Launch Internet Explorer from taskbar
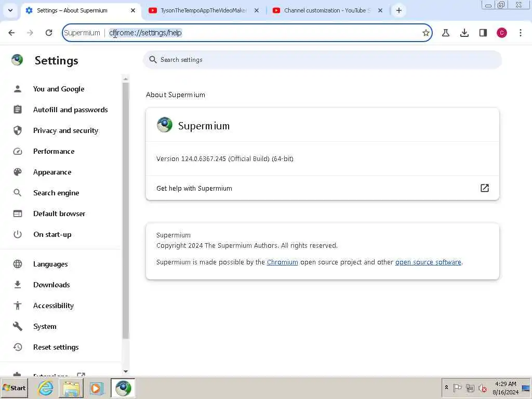The height and width of the screenshot is (399, 532). click(x=46, y=388)
